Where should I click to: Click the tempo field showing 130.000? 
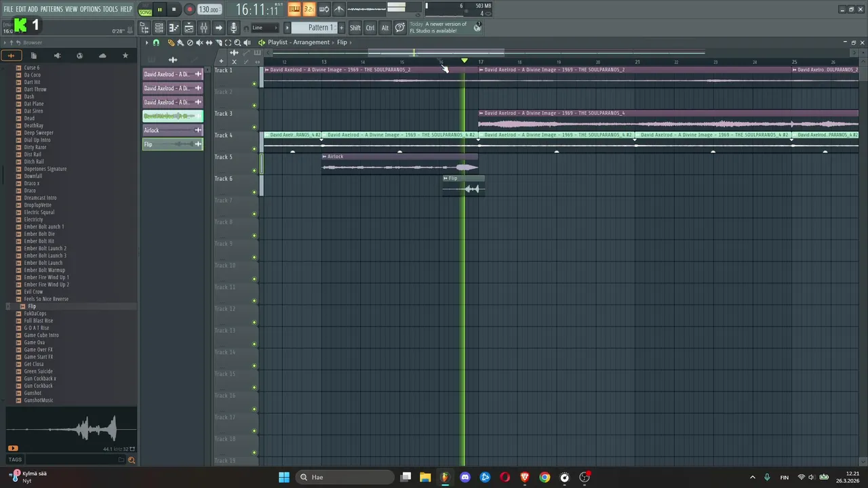210,9
